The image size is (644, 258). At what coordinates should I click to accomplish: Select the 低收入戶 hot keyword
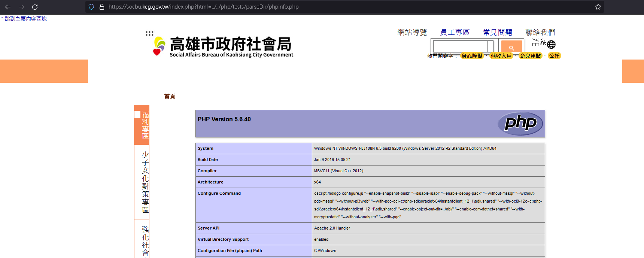click(x=501, y=56)
